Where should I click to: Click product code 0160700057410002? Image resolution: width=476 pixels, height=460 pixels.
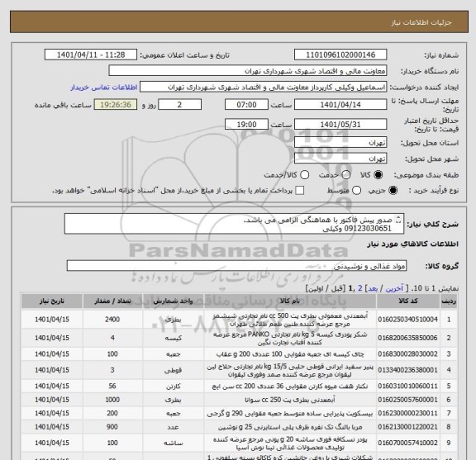click(407, 443)
